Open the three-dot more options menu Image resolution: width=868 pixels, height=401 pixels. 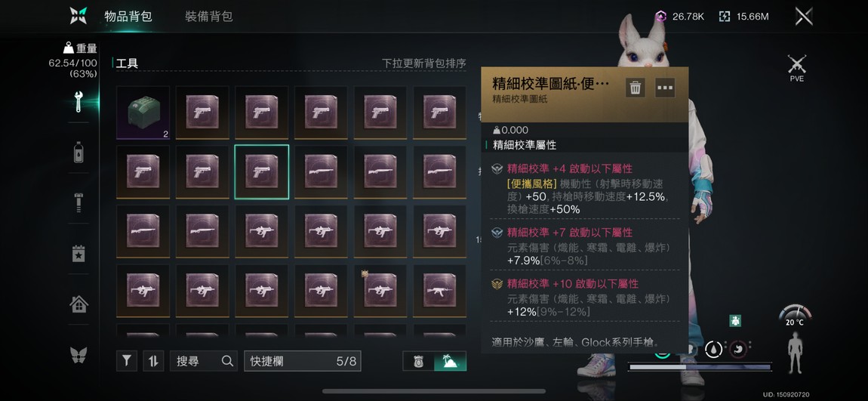(x=665, y=88)
